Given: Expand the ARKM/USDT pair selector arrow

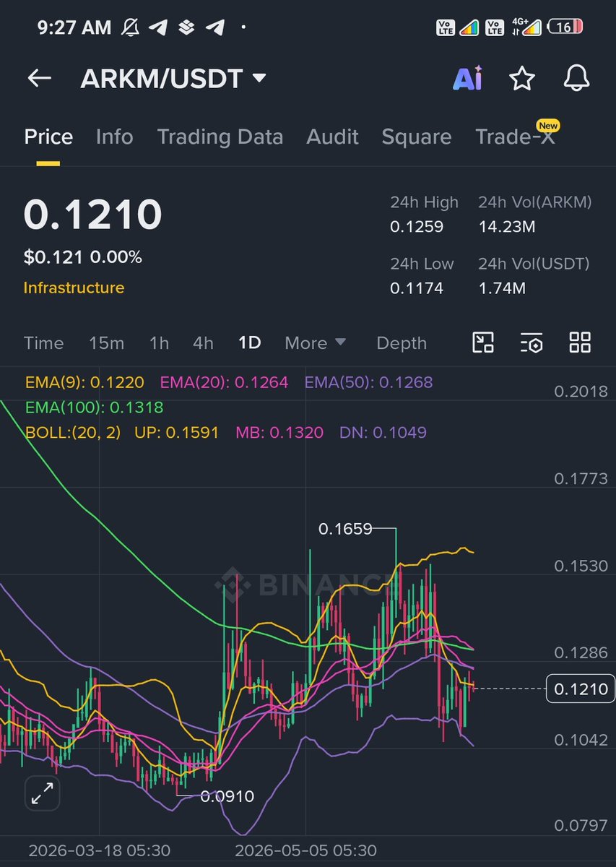Looking at the screenshot, I should (259, 78).
